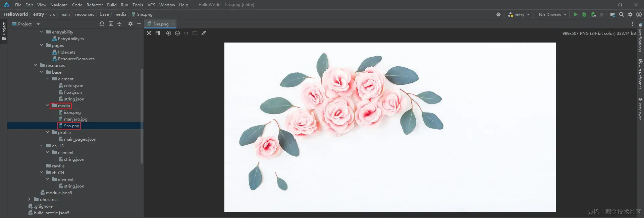The image size is (644, 218).
Task: Expand all nodes in Project panel
Action: click(x=111, y=24)
